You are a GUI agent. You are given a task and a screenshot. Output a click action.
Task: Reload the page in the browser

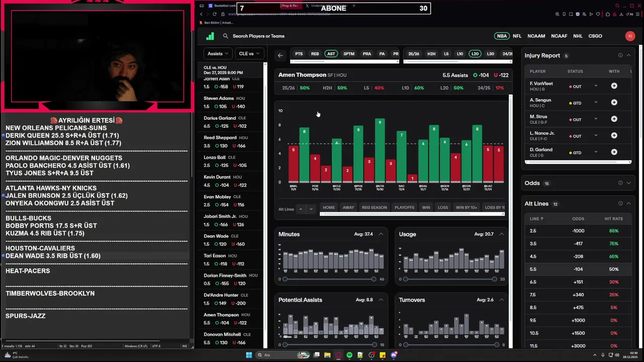215,14
